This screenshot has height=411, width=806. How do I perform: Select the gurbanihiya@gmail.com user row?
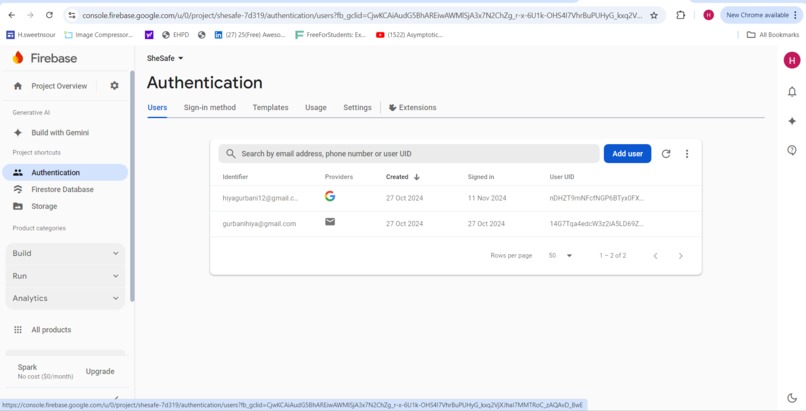point(456,223)
